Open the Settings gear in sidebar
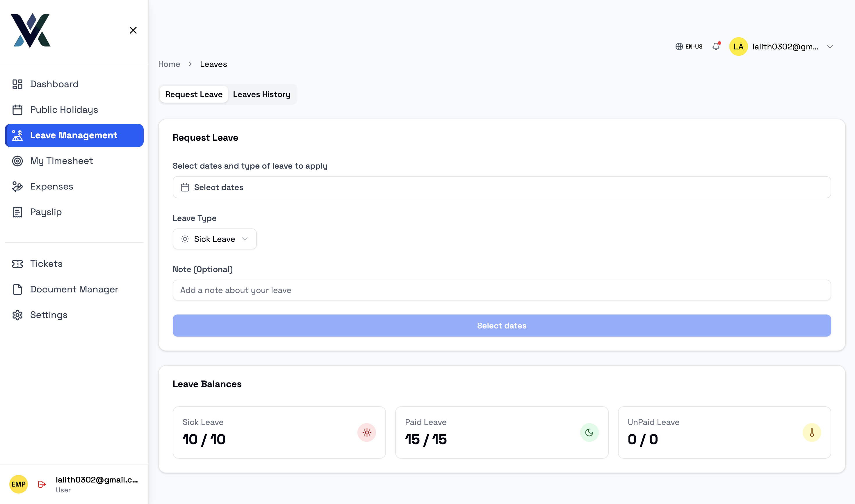855x504 pixels. click(x=18, y=315)
